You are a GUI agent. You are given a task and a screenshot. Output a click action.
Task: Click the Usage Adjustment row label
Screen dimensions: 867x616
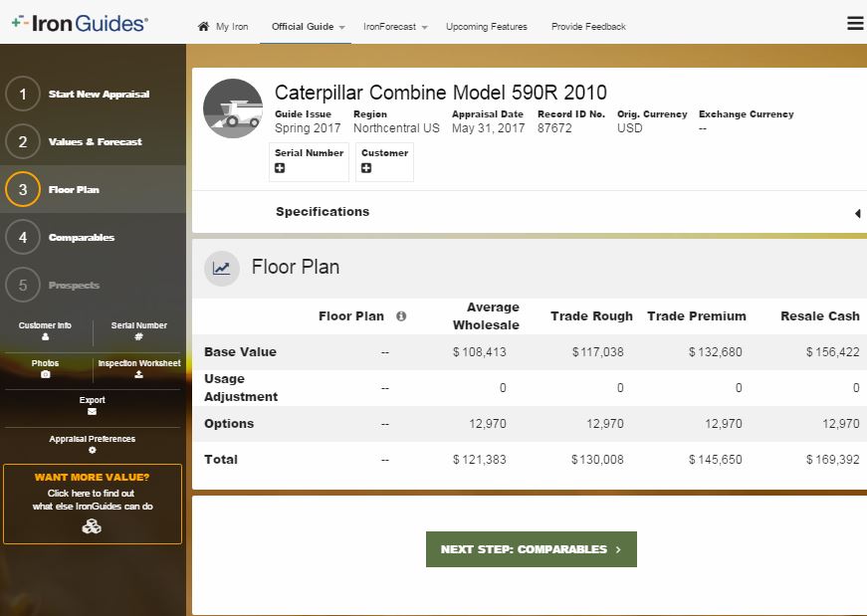[241, 388]
